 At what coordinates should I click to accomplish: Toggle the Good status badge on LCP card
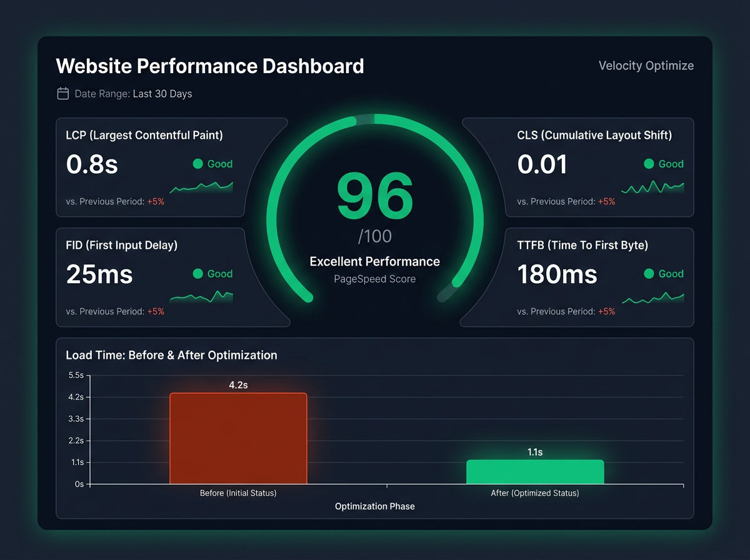[x=213, y=164]
